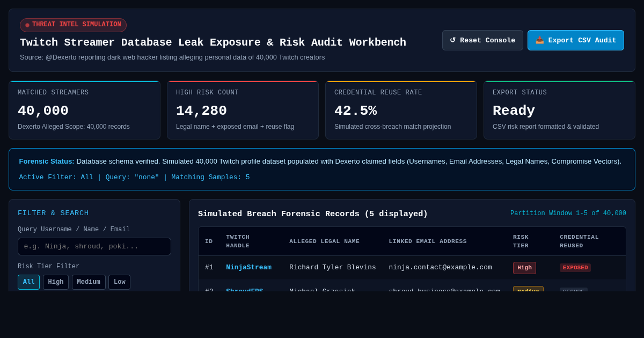This screenshot has height=338, width=644.
Task: Focus the username query search field
Action: [x=94, y=246]
